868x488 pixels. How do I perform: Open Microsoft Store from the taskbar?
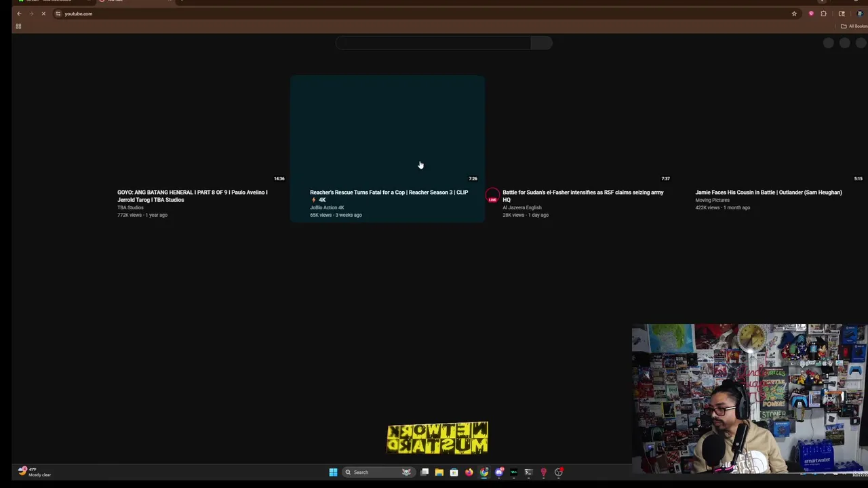point(454,472)
